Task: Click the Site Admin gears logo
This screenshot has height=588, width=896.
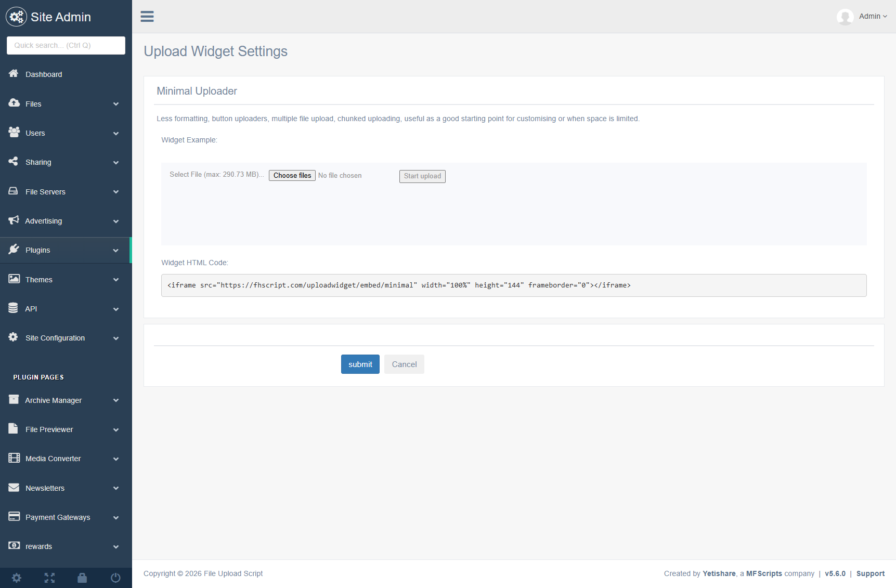Action: coord(16,17)
